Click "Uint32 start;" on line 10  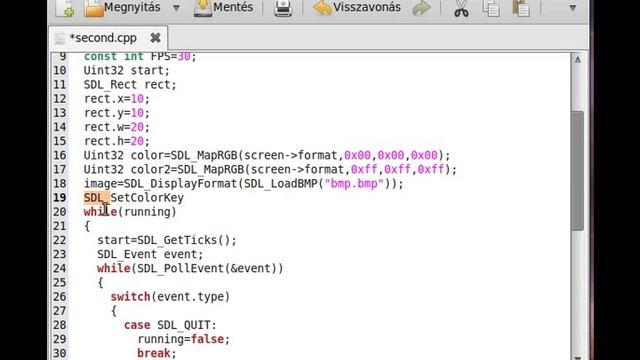(x=127, y=70)
